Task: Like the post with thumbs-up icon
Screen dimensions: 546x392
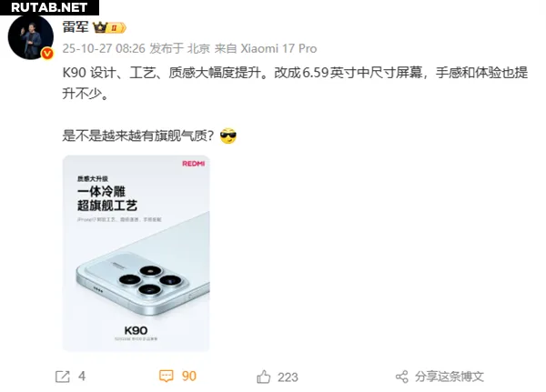Action: point(264,377)
